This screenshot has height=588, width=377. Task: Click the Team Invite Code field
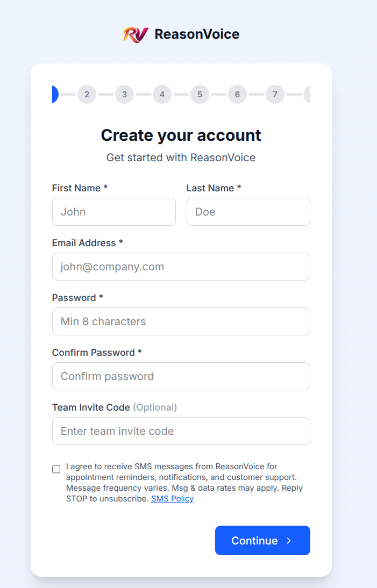pyautogui.click(x=181, y=431)
